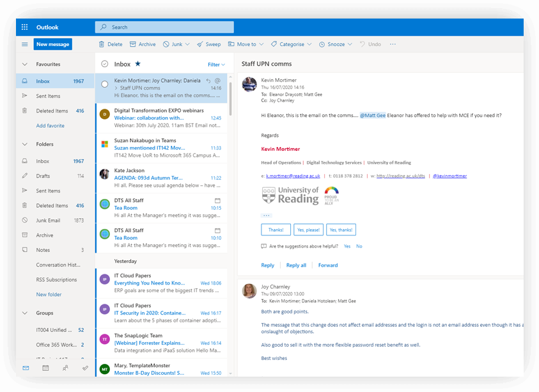Collapse the Groups section chevron
Screen dimensions: 539x392
(25, 313)
